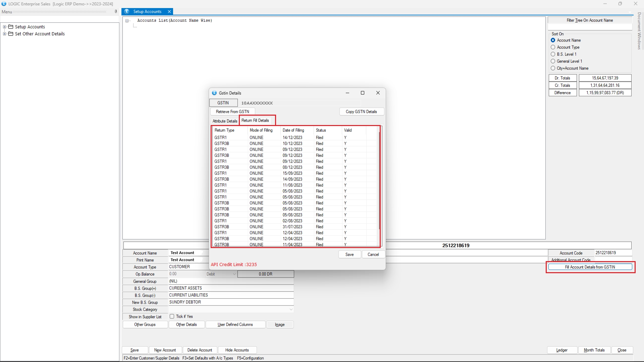This screenshot has height=362, width=644.
Task: Click the pin icon on the Menu panel
Action: pos(116,11)
